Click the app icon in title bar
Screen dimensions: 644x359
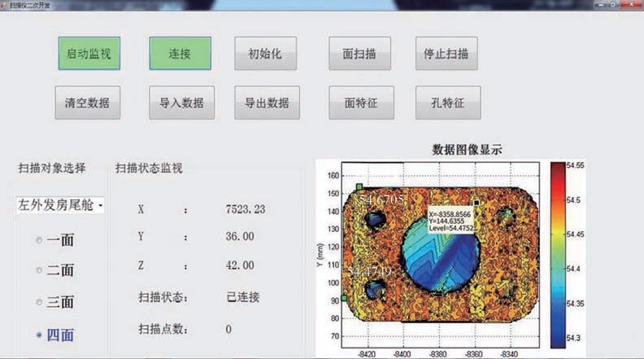pyautogui.click(x=5, y=4)
